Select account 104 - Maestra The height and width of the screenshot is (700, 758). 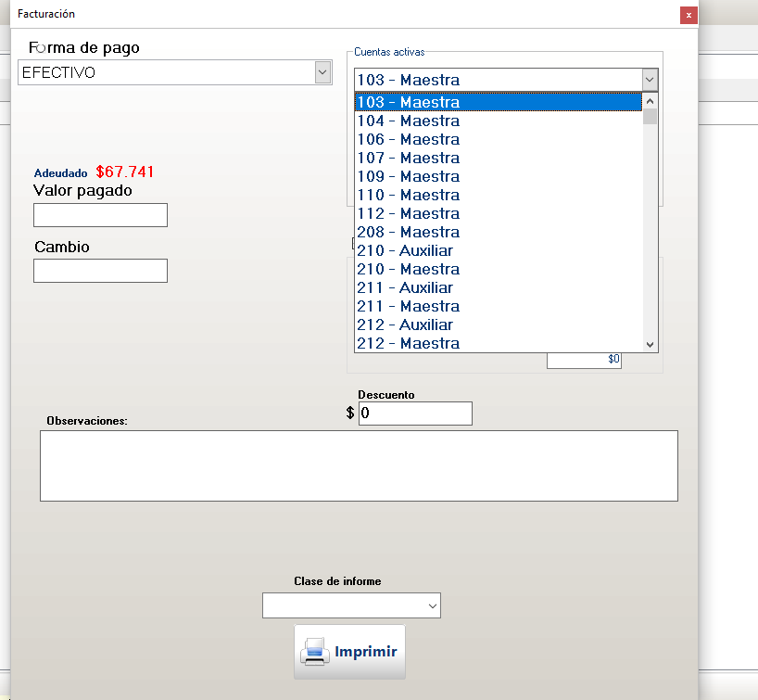click(x=408, y=121)
